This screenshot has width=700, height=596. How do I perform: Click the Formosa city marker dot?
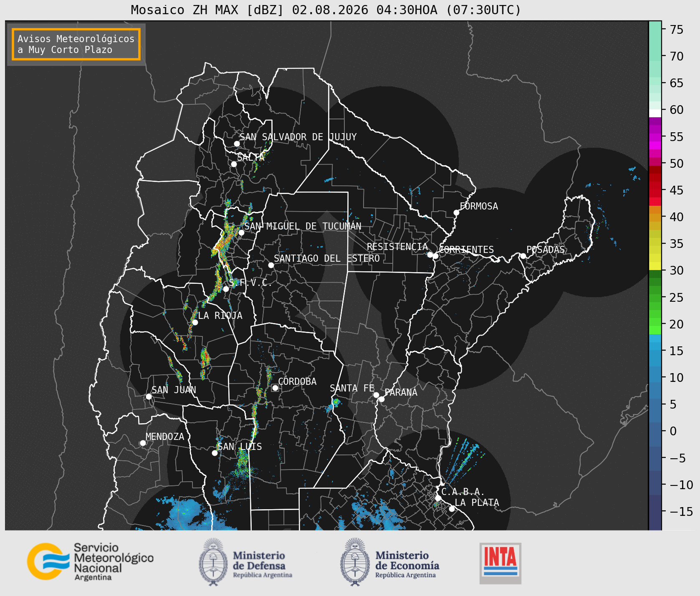(456, 212)
